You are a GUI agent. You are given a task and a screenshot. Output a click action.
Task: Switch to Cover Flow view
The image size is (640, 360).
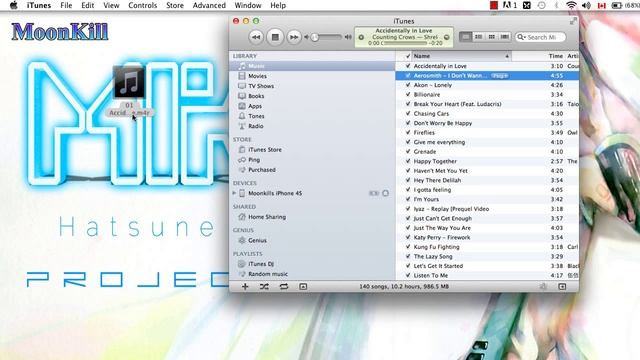504,37
